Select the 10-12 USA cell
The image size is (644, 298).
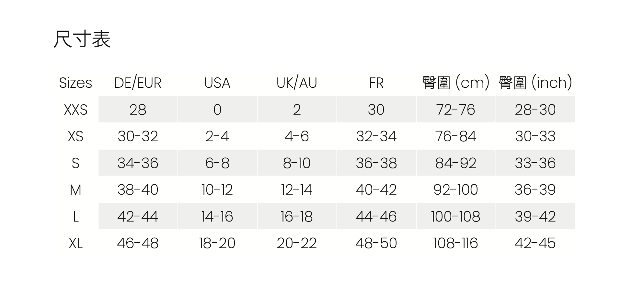[x=217, y=190]
